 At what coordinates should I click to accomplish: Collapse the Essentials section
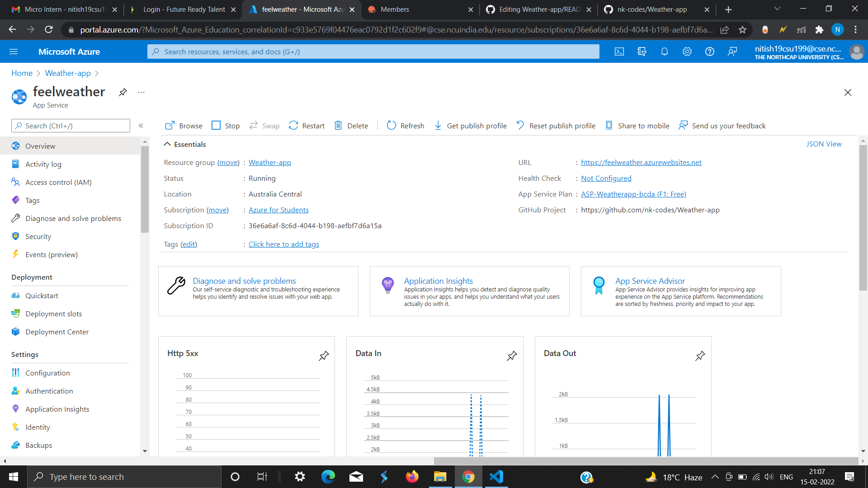tap(167, 144)
